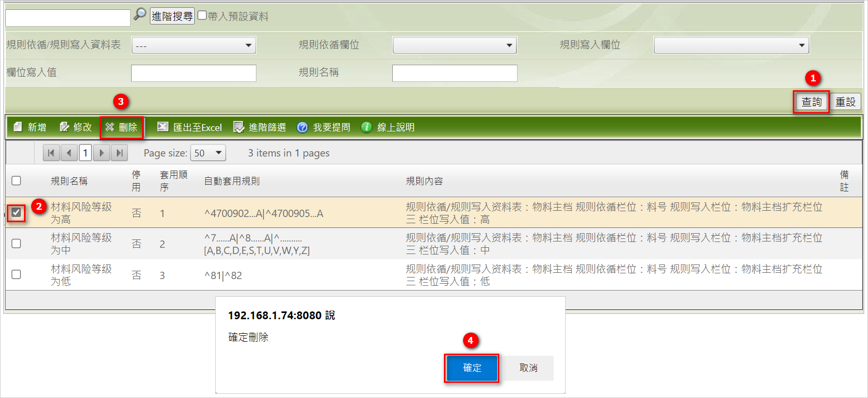
Task: Sort by 停用 column header
Action: [136, 181]
